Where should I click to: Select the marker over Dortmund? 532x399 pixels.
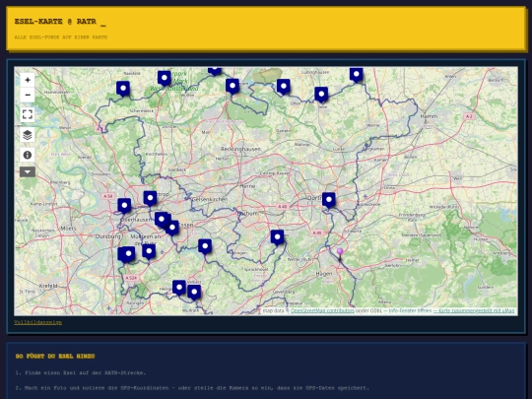coord(329,200)
